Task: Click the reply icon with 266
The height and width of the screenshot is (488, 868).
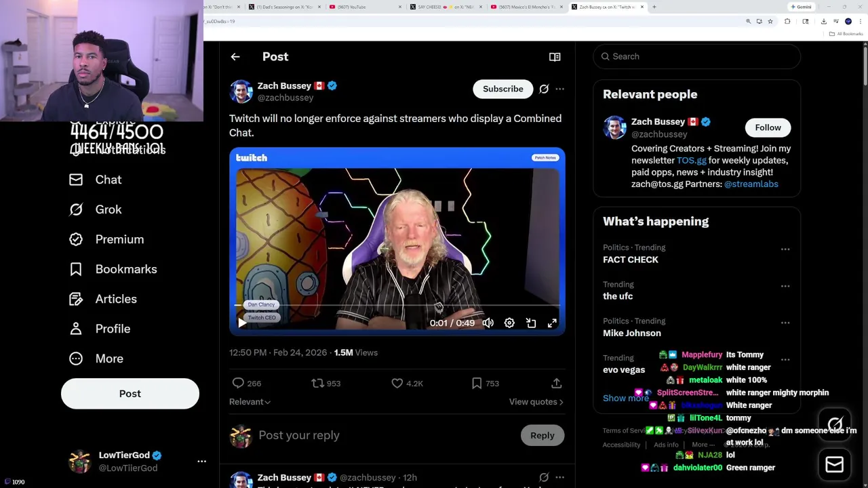Action: coord(238,383)
